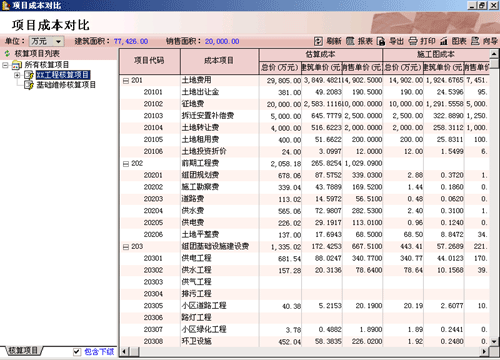Image resolution: width=500 pixels, height=360 pixels.
Task: Select the 征地费 cost item cell
Action: [x=220, y=104]
